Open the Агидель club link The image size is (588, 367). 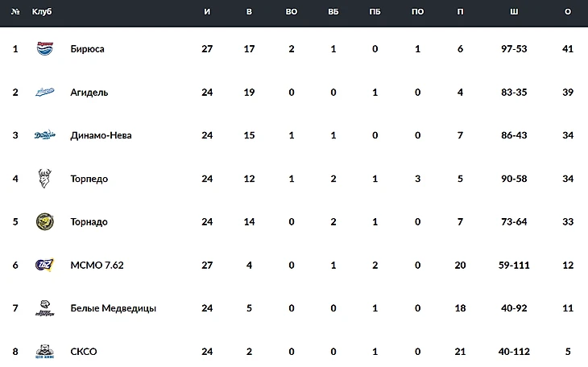click(x=89, y=93)
